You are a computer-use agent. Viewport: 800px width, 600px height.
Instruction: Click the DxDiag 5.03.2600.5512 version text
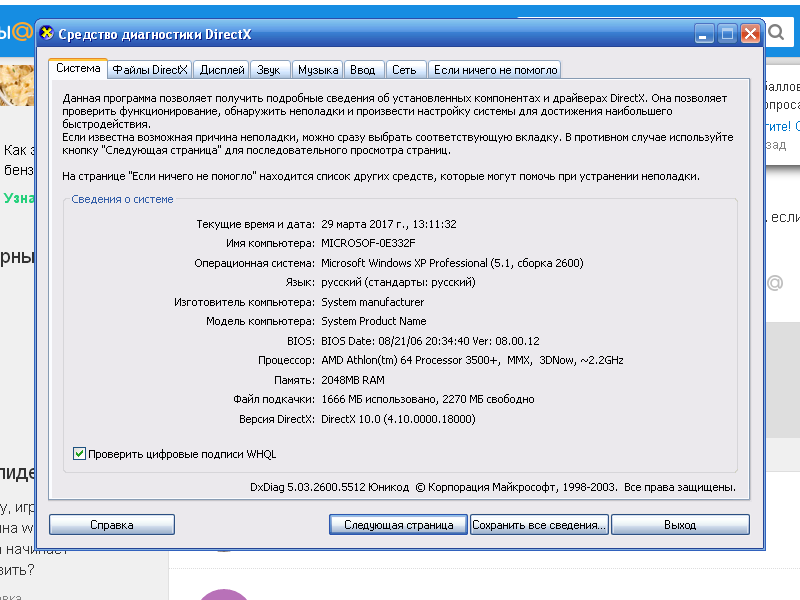coord(330,487)
